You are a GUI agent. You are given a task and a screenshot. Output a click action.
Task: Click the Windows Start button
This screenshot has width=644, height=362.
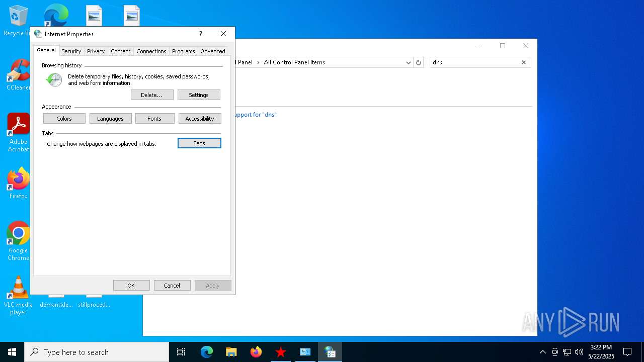(x=12, y=352)
